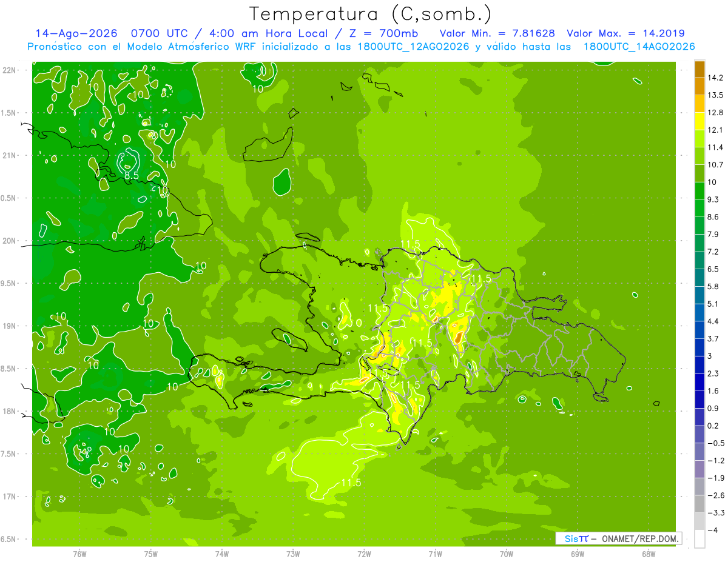Click the colorbar label "-0.5"
Viewport: 728px width, 562px height.
pos(716,443)
